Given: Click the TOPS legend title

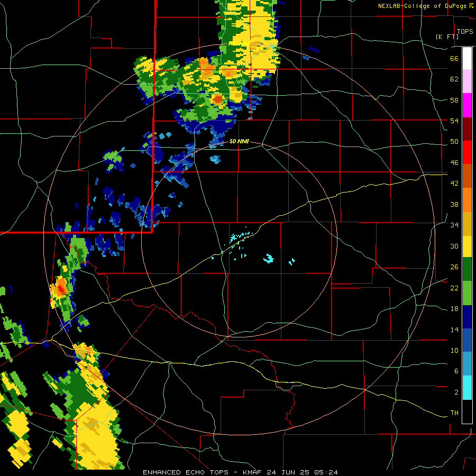Looking at the screenshot, I should [465, 31].
